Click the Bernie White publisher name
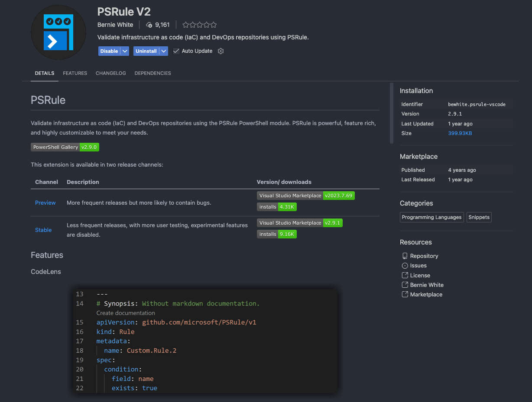 pyautogui.click(x=115, y=25)
